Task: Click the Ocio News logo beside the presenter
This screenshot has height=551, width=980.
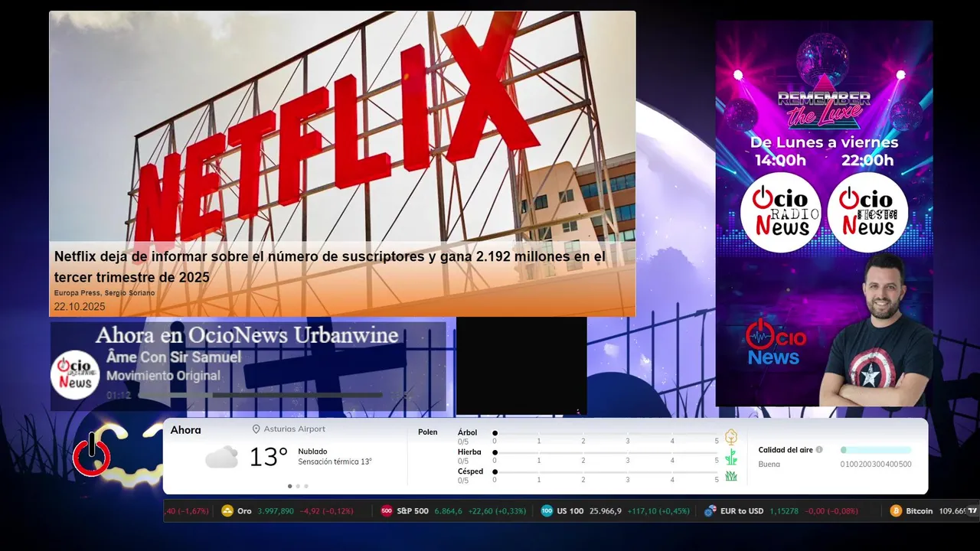Action: point(775,343)
